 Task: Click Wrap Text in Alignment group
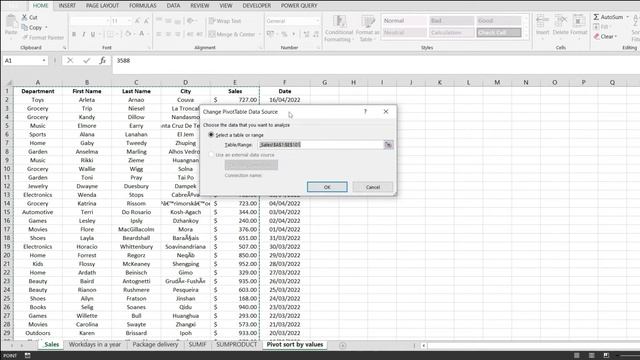(225, 21)
